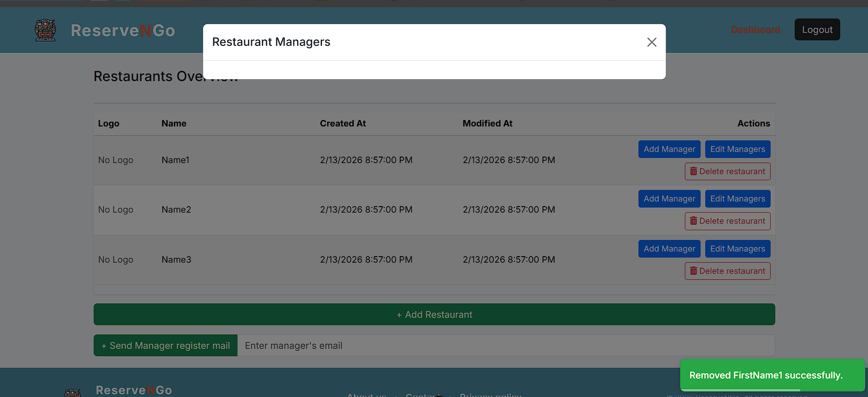The width and height of the screenshot is (868, 397).
Task: Click trash icon for Name2 restaurant
Action: coord(693,221)
